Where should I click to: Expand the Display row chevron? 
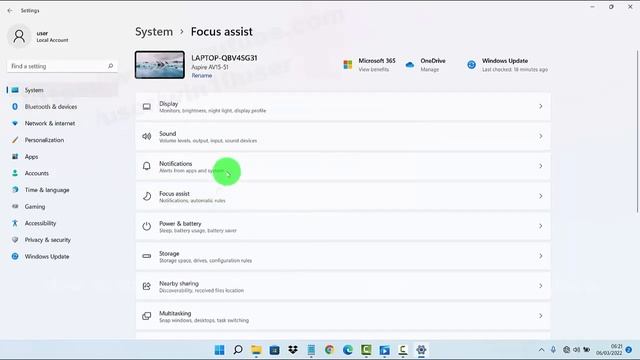(x=540, y=107)
